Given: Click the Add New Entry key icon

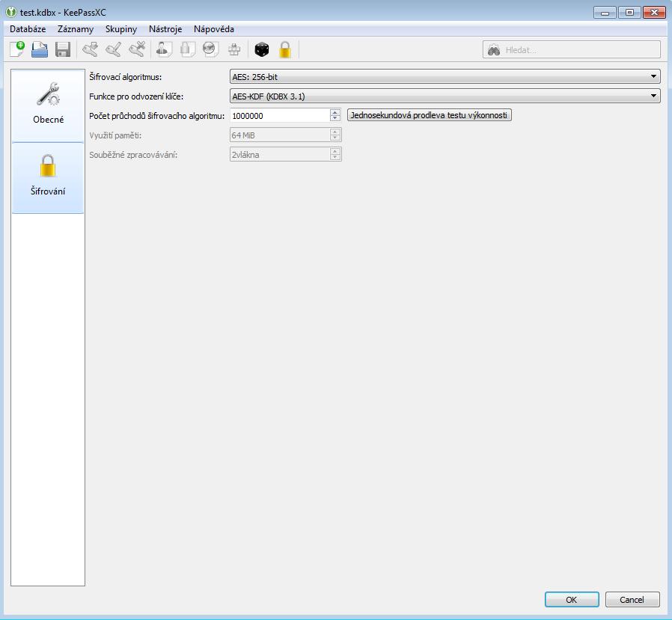Looking at the screenshot, I should pyautogui.click(x=91, y=49).
